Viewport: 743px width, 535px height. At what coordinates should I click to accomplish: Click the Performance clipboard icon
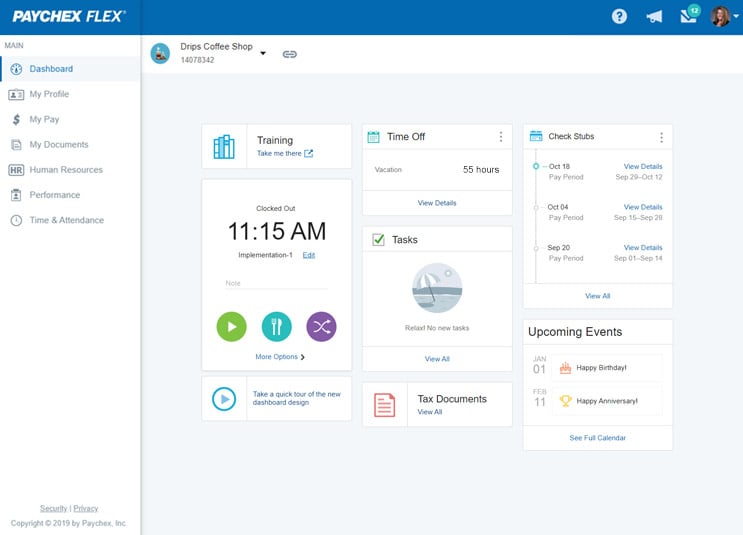coord(16,195)
